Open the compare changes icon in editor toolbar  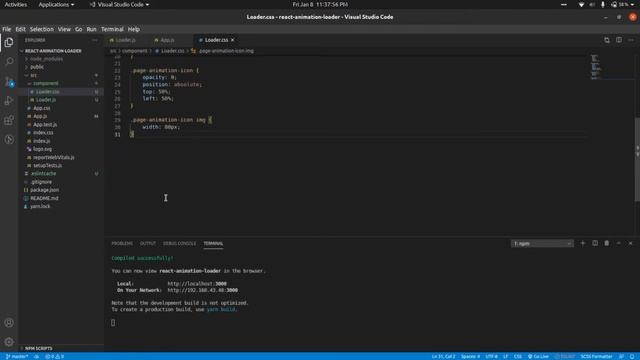607,40
